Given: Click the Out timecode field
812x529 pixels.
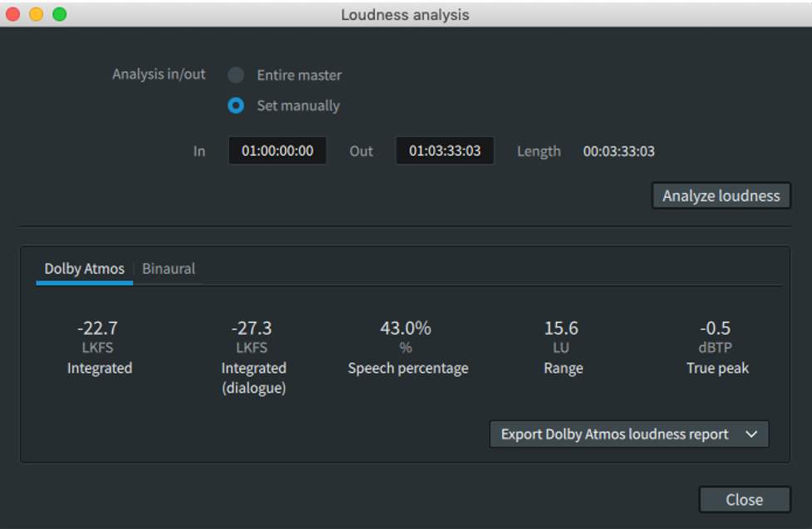Looking at the screenshot, I should (x=445, y=151).
